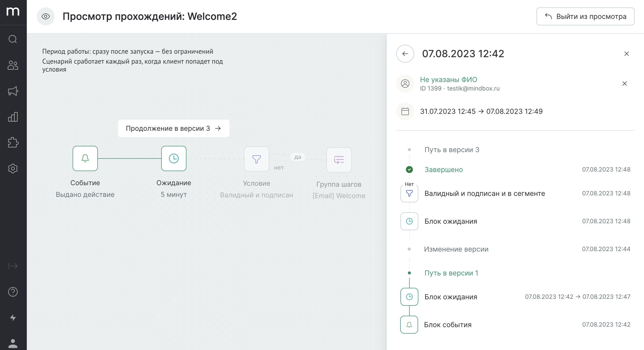Select Блок ожидания step from 12:42 to 12:47
644x350 pixels.
(x=515, y=297)
